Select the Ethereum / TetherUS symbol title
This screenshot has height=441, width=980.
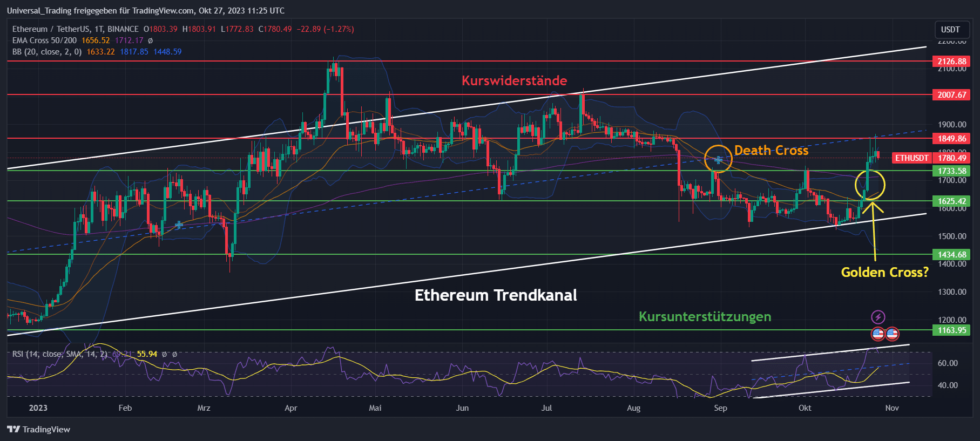click(76, 29)
